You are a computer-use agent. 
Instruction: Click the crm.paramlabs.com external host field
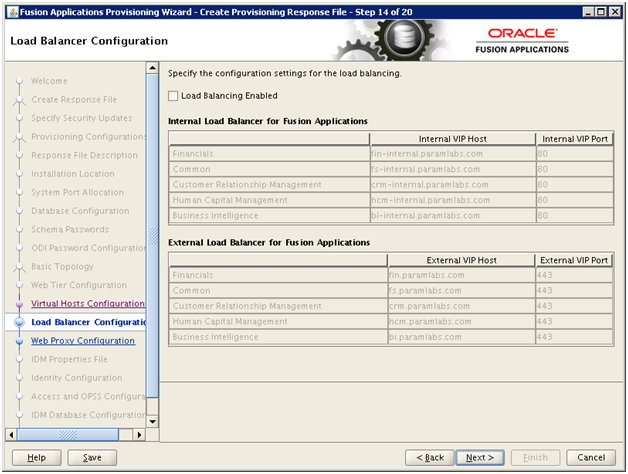(x=461, y=306)
